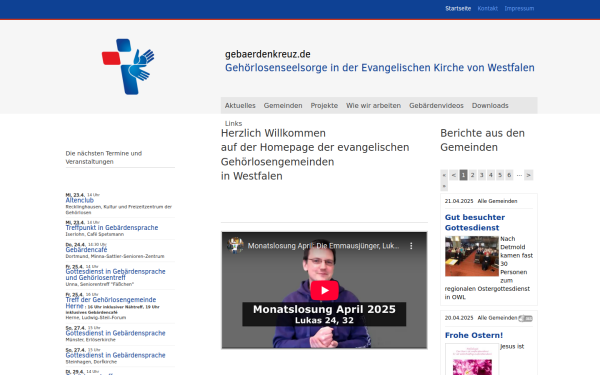Open the Kontakt link in top bar
This screenshot has height=375, width=600.
pyautogui.click(x=488, y=8)
